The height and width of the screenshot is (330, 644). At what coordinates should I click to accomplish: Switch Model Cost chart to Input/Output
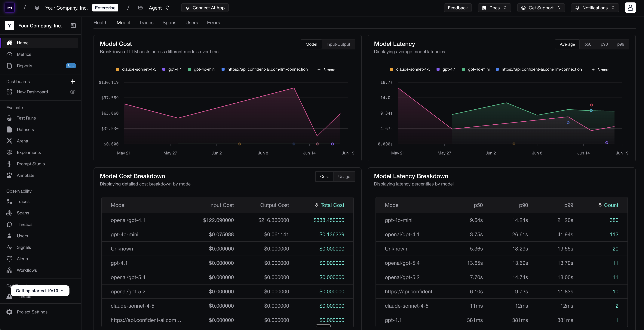tap(338, 44)
